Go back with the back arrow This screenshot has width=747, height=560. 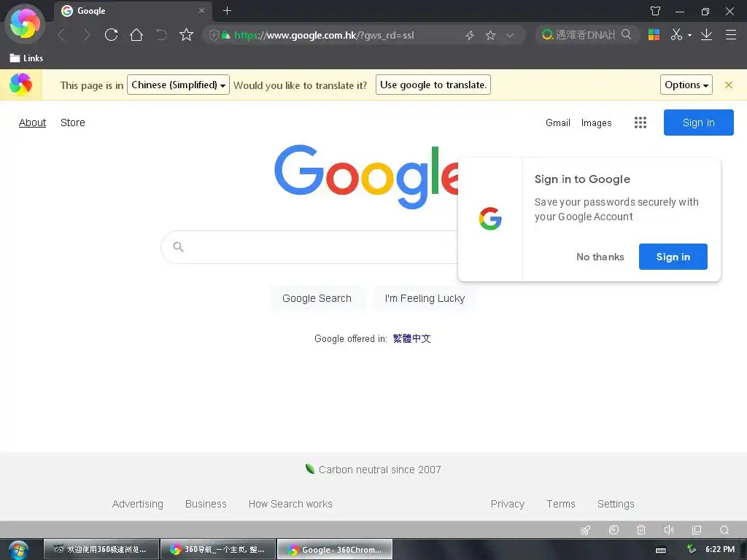61,35
